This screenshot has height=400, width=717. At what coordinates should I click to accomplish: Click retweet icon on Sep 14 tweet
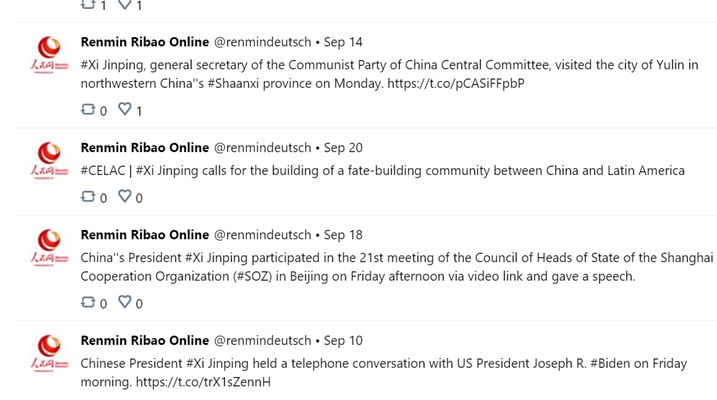coord(88,109)
